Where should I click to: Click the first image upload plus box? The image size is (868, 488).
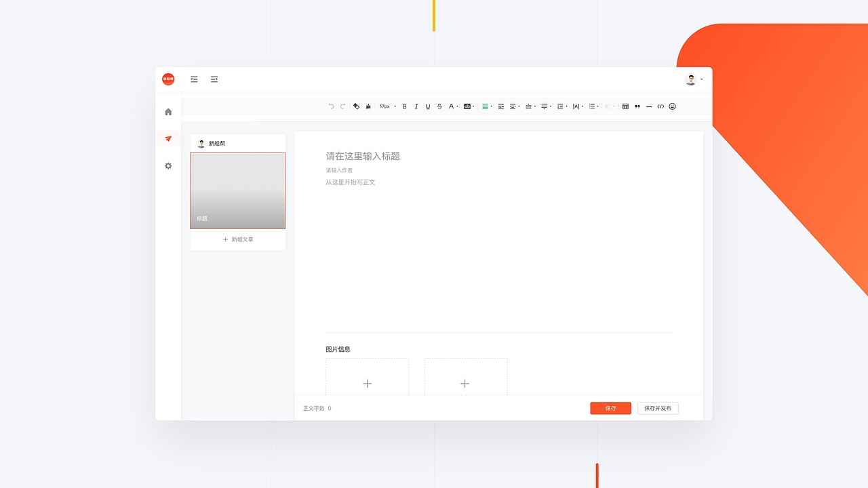(367, 378)
